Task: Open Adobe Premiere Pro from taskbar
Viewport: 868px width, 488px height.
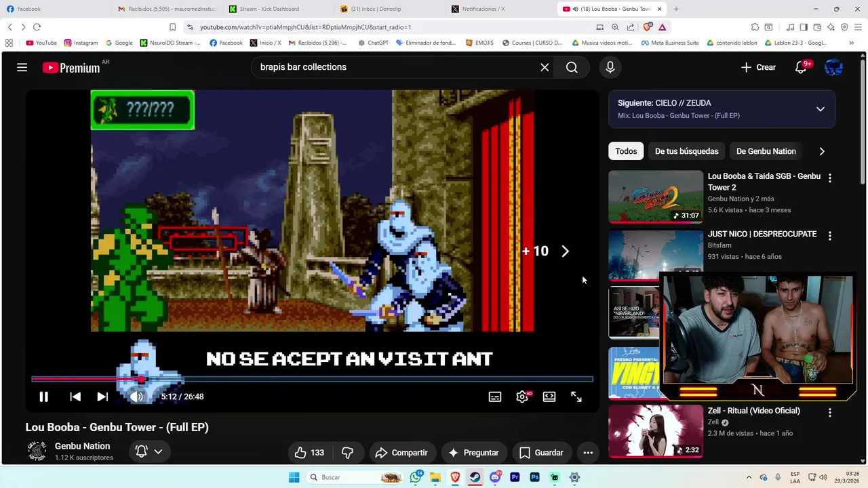Action: click(515, 477)
